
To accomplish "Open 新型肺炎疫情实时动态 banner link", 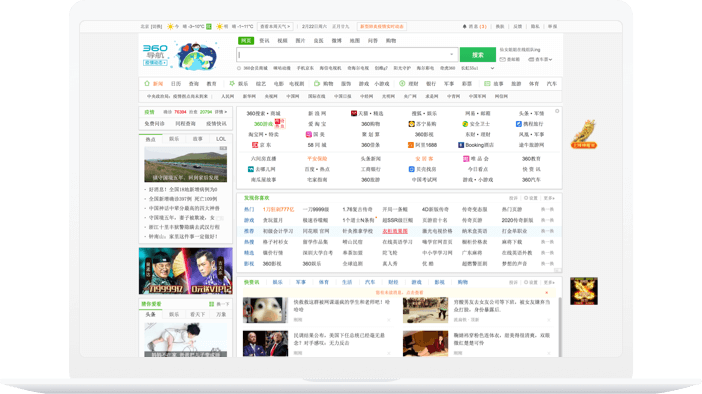I will 382,26.
